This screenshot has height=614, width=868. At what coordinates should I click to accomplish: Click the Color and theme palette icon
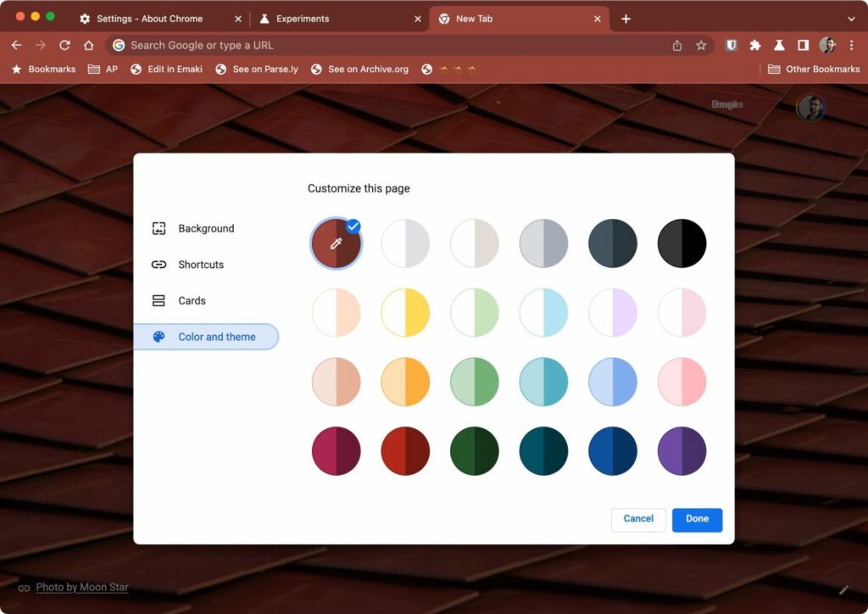[159, 337]
